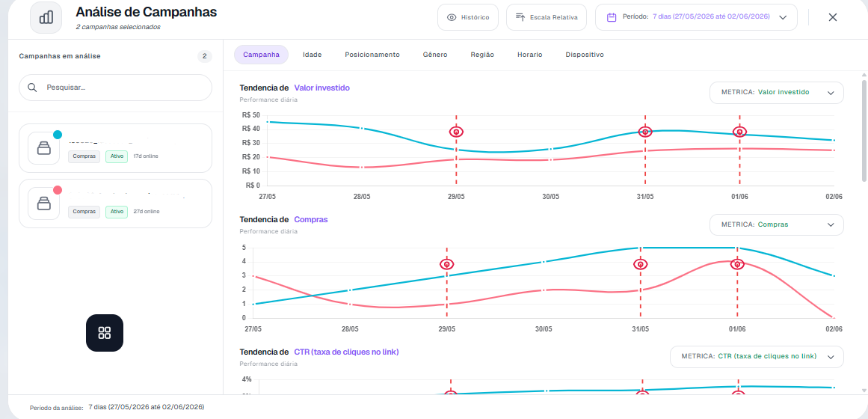Toggle the Escala Relativa button

tap(547, 17)
